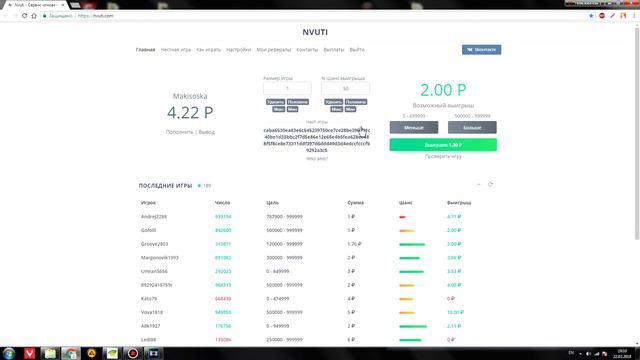The width and height of the screenshot is (640, 360).
Task: Open the Честная игра page
Action: [x=176, y=50]
